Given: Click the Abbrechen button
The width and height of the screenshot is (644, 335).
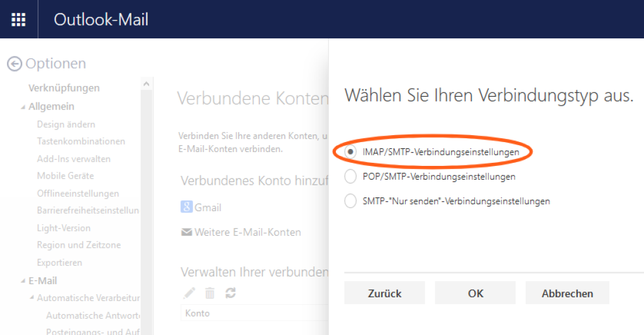Looking at the screenshot, I should click(567, 293).
